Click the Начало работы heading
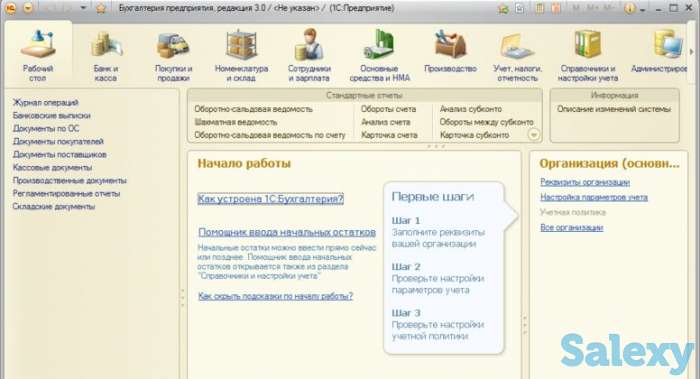700x379 pixels. (244, 163)
